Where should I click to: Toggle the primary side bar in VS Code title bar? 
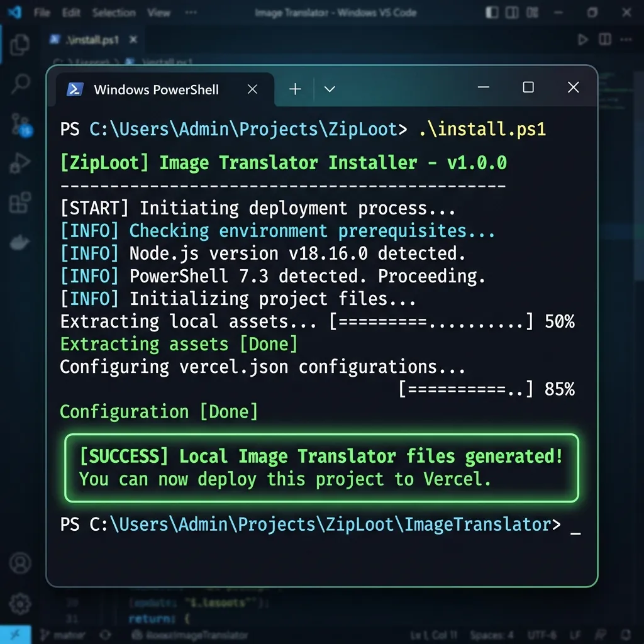[x=491, y=13]
